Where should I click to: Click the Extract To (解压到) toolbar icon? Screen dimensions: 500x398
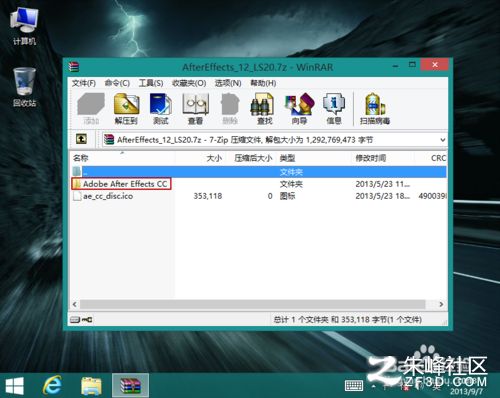point(126,109)
